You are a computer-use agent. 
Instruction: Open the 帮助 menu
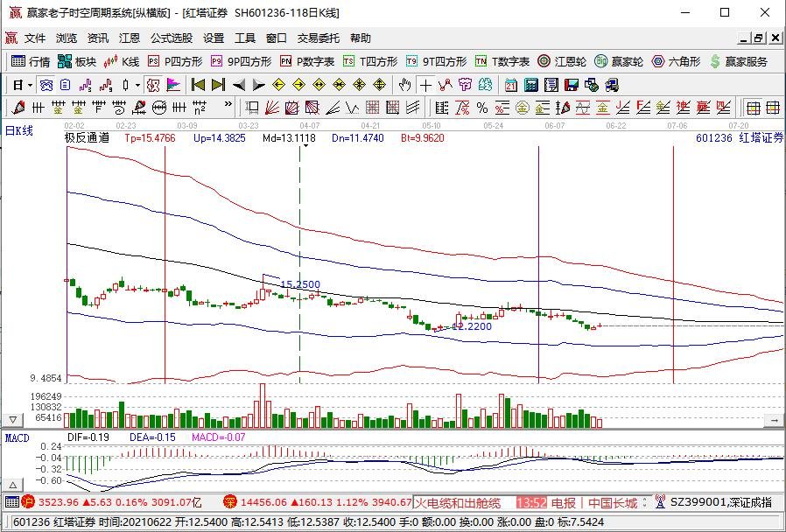pos(360,38)
